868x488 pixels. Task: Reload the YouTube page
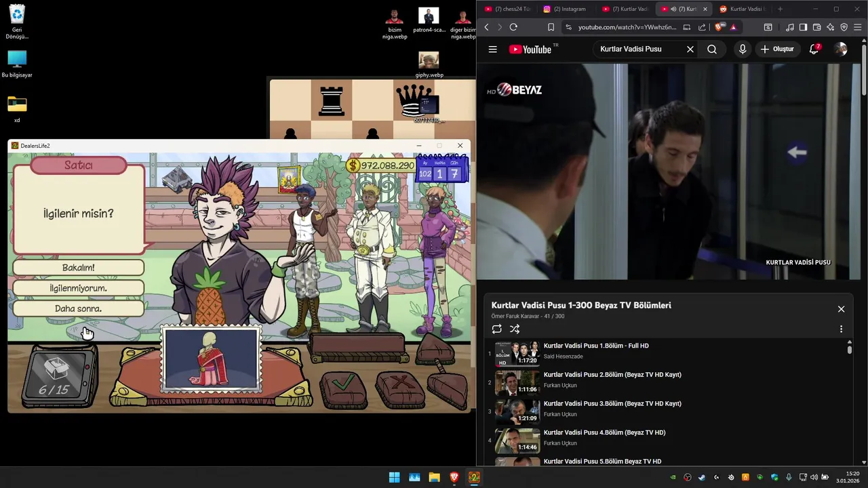[513, 27]
